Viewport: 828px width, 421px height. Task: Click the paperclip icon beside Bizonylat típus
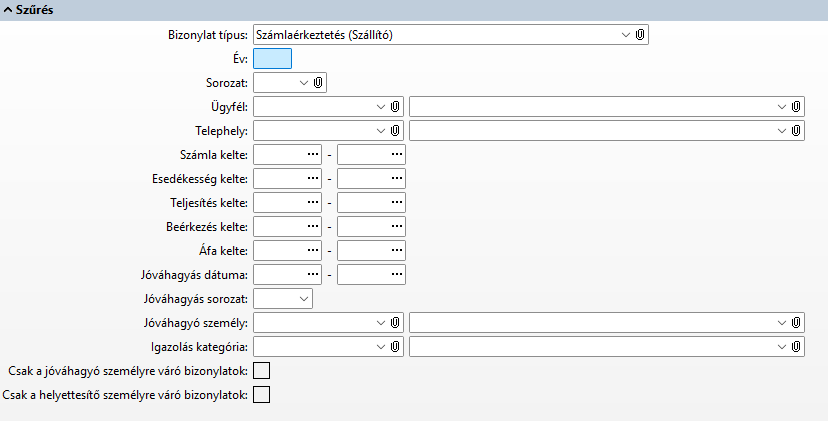641,35
